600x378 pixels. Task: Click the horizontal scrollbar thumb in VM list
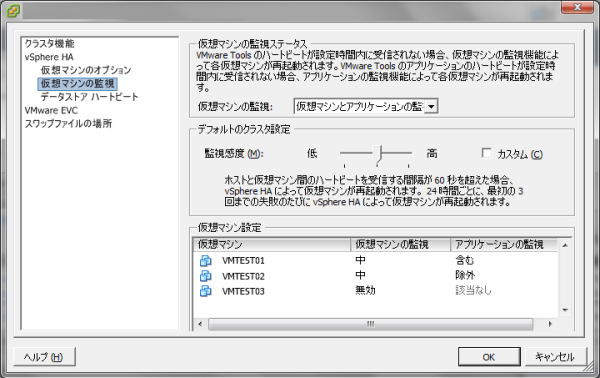point(370,324)
